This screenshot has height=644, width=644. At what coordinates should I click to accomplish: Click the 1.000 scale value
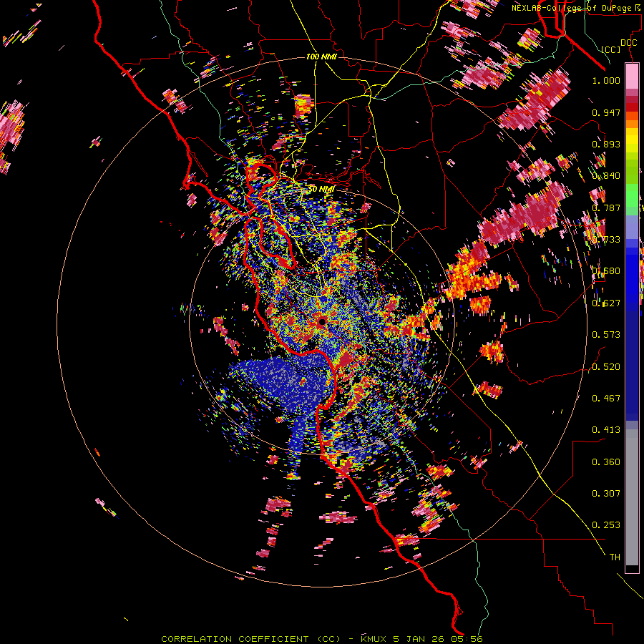point(606,80)
